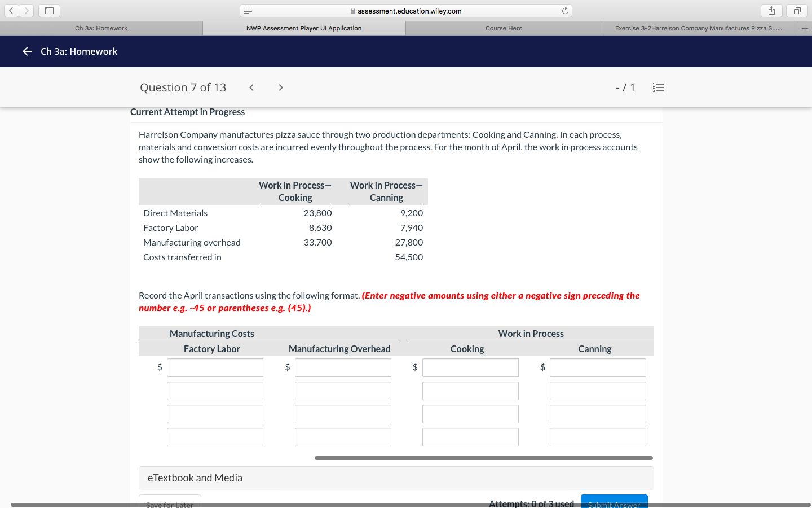
Task: Click the Save for Later button
Action: [x=169, y=504]
